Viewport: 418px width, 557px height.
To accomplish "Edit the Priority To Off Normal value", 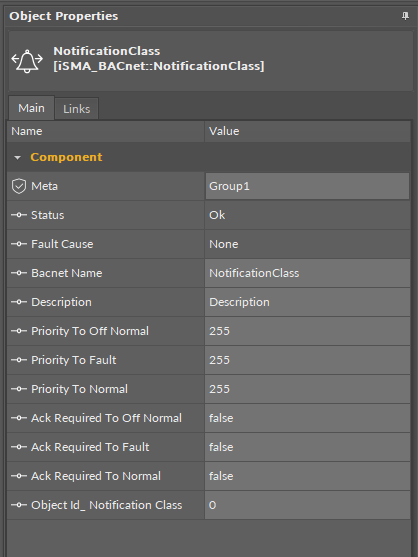I will 308,331.
